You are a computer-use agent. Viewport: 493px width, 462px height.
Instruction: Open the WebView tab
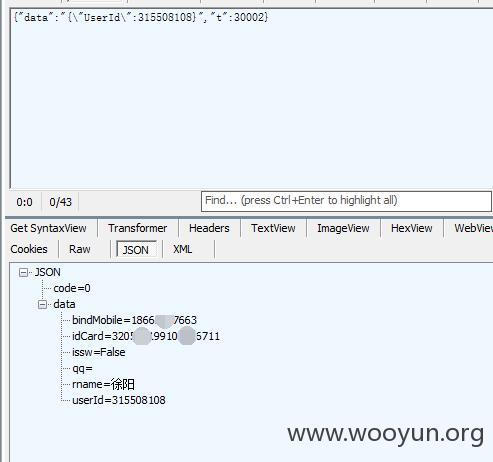(x=473, y=228)
